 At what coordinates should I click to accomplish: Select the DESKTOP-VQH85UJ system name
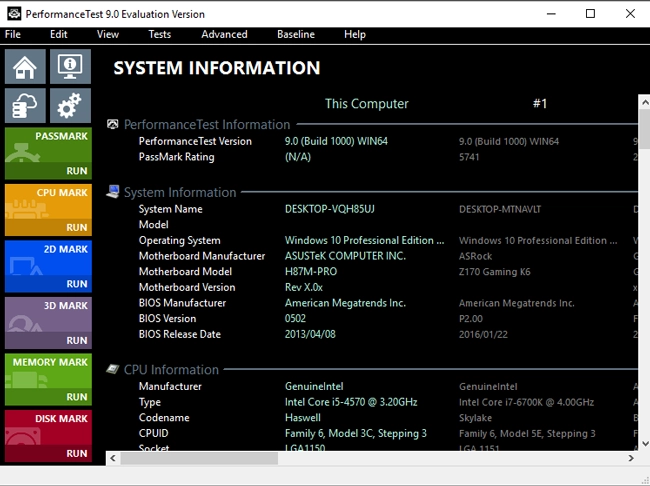click(x=330, y=209)
